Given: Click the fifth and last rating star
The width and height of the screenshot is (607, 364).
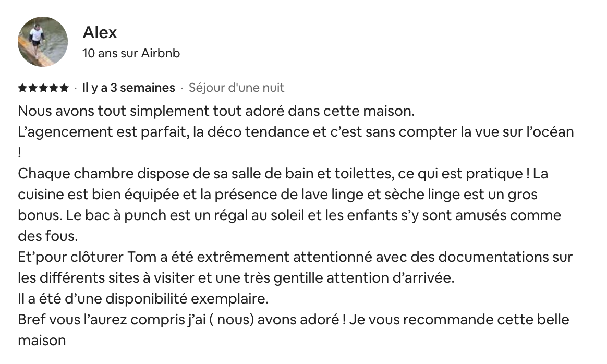Looking at the screenshot, I should click(x=64, y=88).
